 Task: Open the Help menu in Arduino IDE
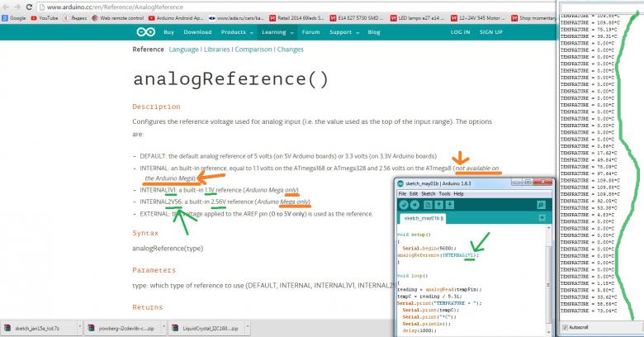click(459, 193)
